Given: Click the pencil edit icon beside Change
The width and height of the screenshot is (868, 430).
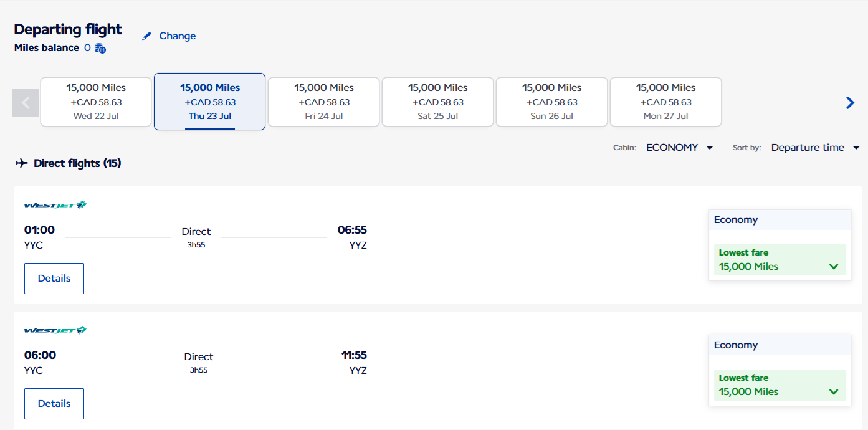Looking at the screenshot, I should [x=147, y=36].
